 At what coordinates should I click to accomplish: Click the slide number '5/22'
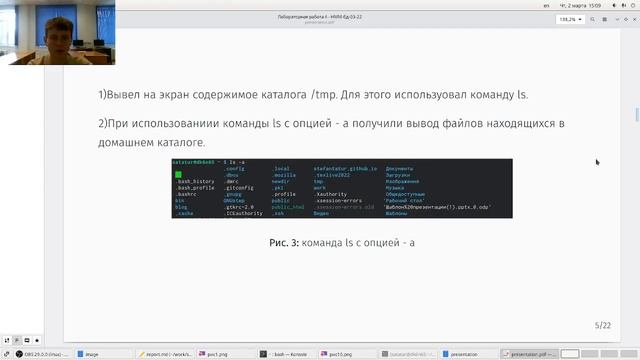(x=602, y=325)
